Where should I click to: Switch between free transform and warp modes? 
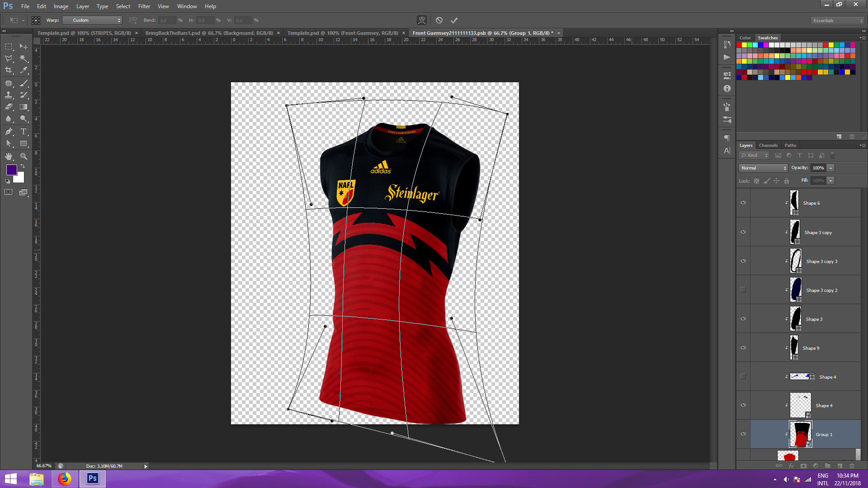[422, 20]
